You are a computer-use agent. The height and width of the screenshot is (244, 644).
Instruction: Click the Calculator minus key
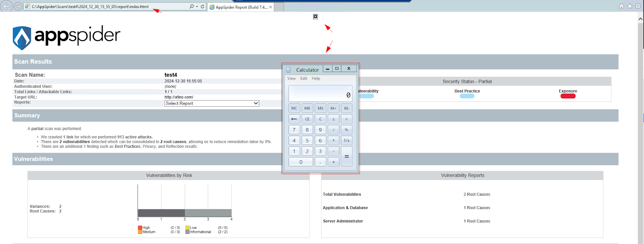pos(333,151)
